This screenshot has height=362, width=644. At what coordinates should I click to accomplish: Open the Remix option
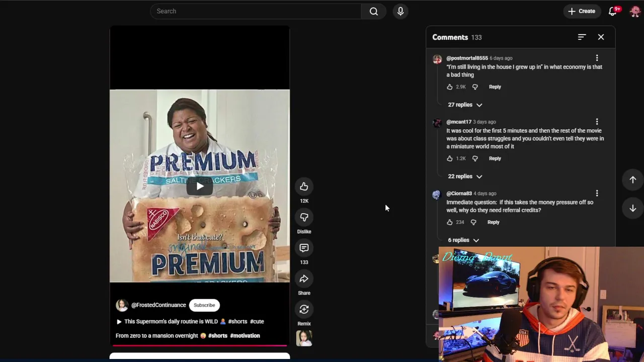click(x=304, y=309)
